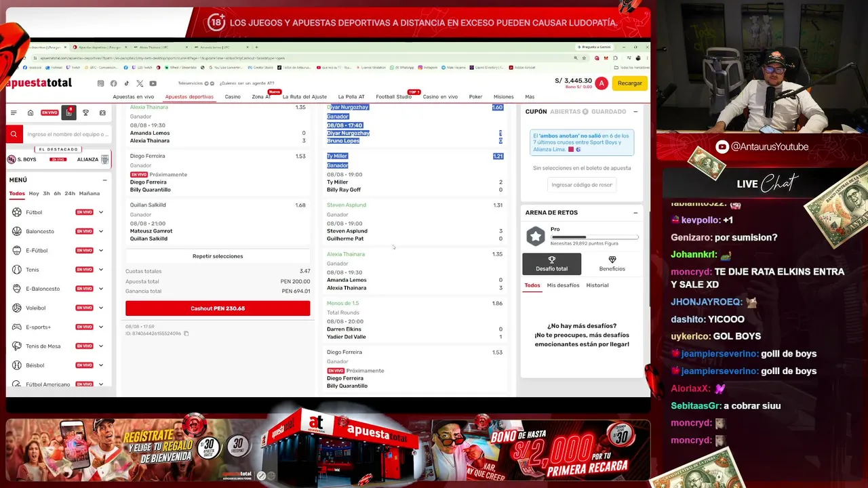Image resolution: width=868 pixels, height=488 pixels.
Task: Expand the E-Baloncesto category chevron
Action: pos(101,289)
